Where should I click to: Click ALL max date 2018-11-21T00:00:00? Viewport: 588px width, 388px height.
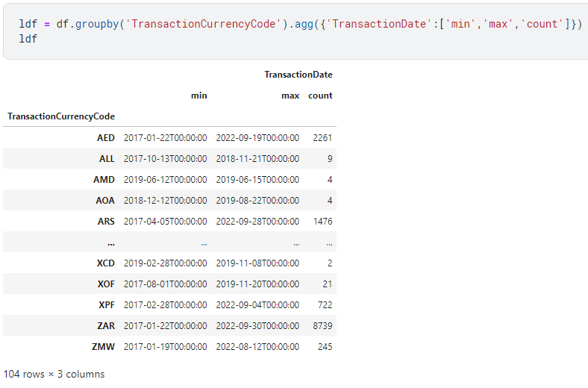pos(257,159)
